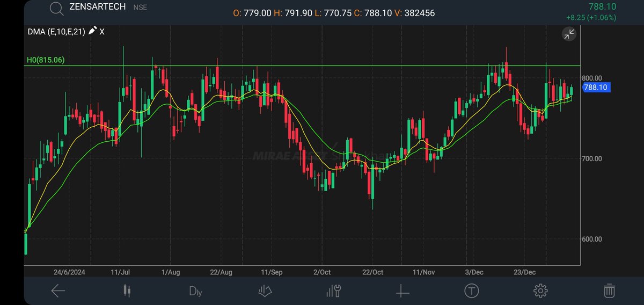Collapse chart using the minimize-arrows button
The width and height of the screenshot is (644, 305).
pyautogui.click(x=568, y=34)
